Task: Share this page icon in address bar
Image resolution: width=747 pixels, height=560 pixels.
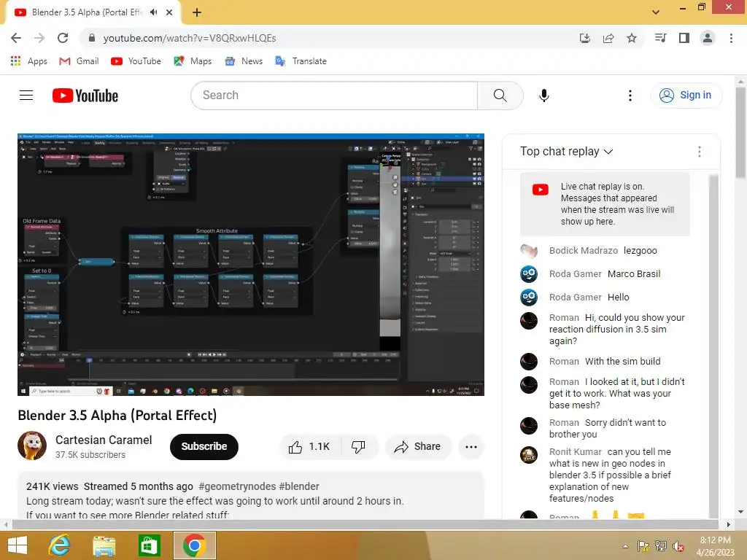Action: coord(608,38)
